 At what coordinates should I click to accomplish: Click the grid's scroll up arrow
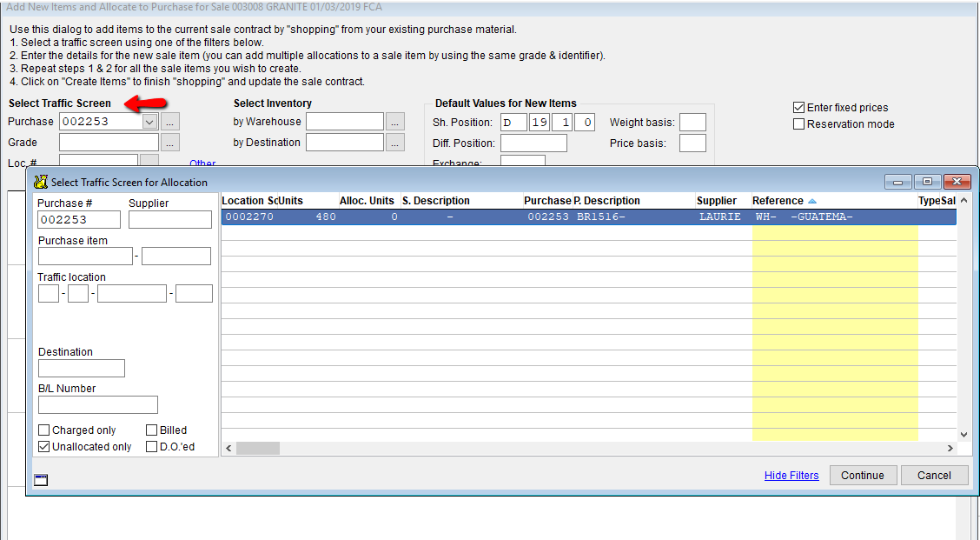pyautogui.click(x=963, y=201)
